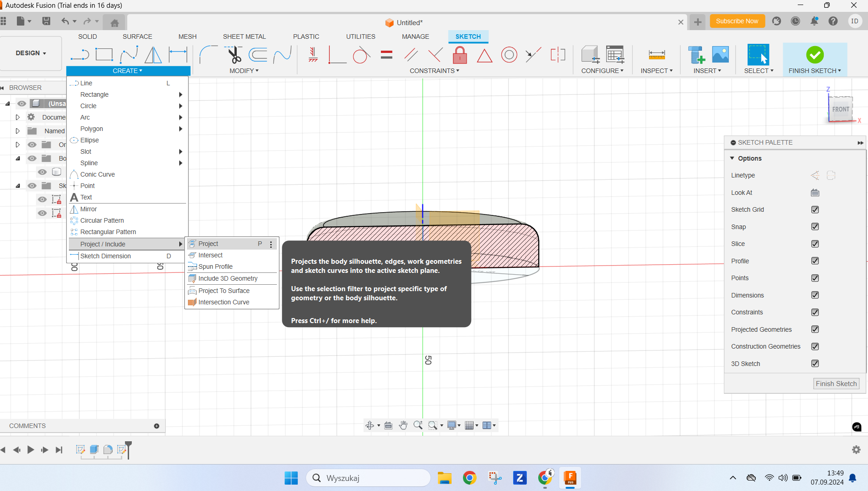Apply the Horizontal/Vertical constraint icon
This screenshot has width=868, height=491.
tap(313, 55)
